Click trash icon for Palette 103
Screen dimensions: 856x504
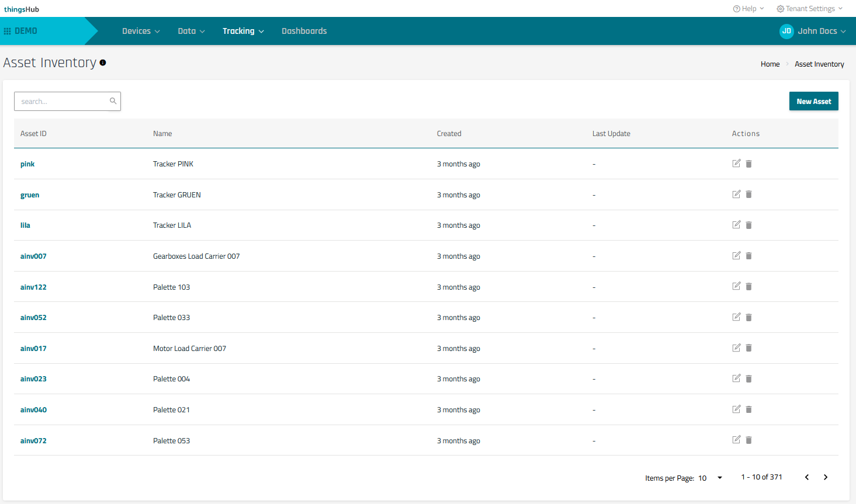click(x=748, y=287)
